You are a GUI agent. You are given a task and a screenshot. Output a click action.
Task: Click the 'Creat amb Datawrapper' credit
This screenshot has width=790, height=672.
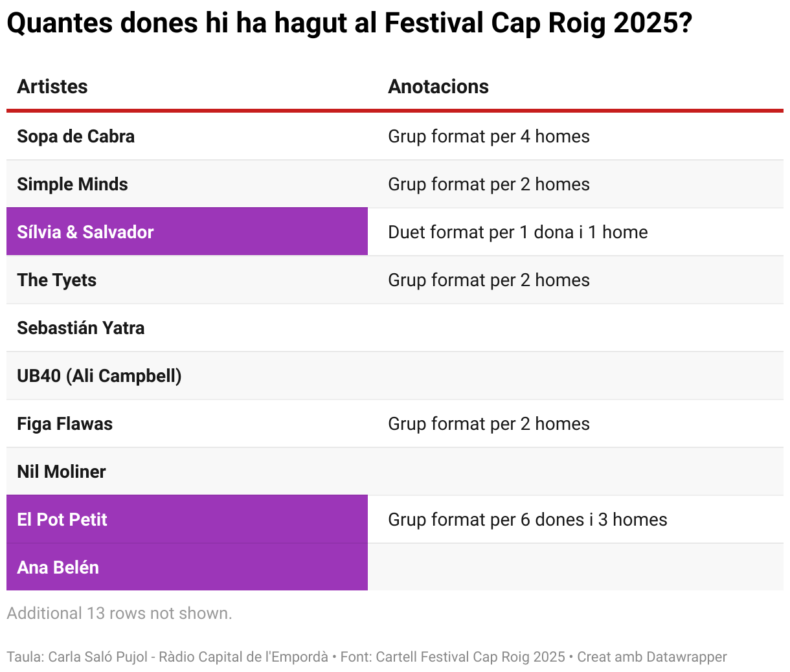(x=652, y=656)
